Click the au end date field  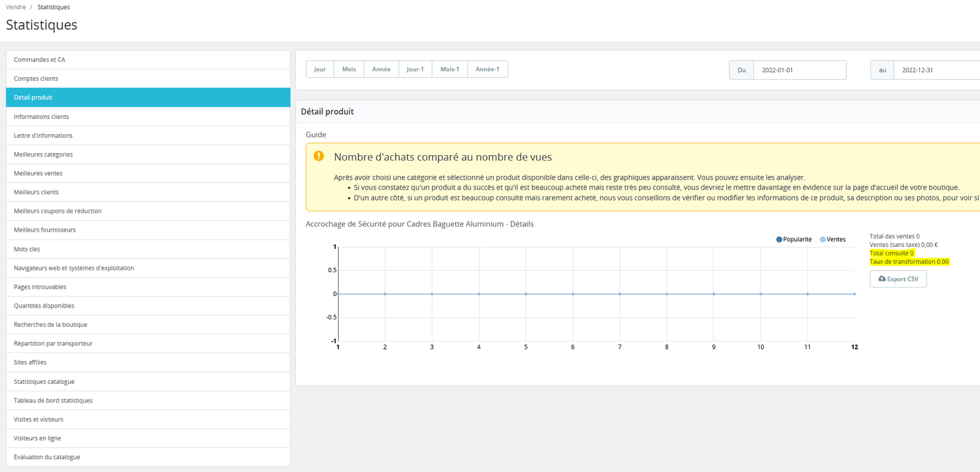tap(937, 70)
